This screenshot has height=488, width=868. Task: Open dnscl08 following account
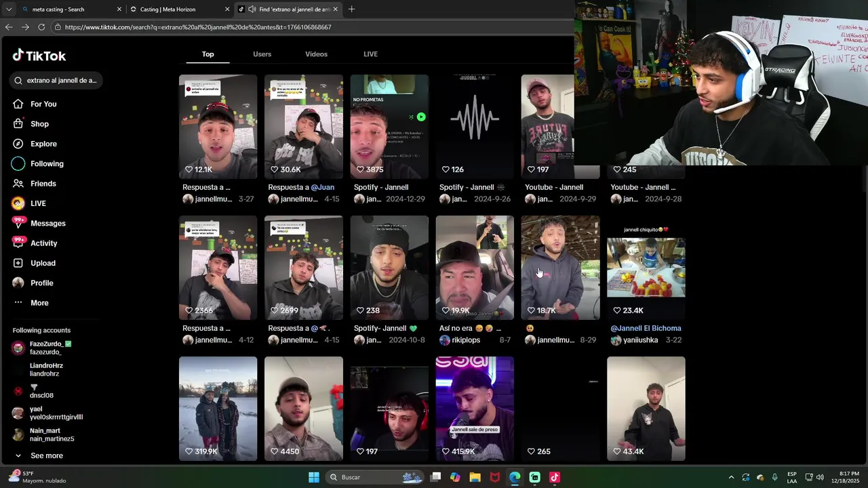(x=34, y=391)
